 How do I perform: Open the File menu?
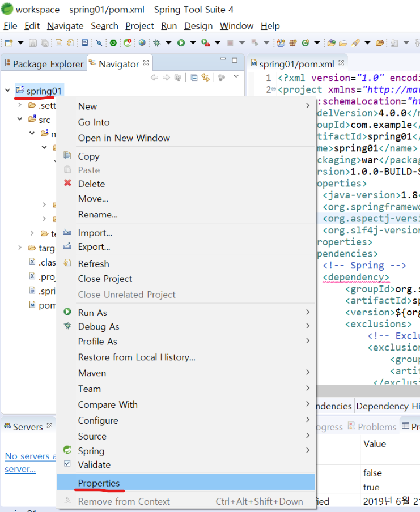pos(10,26)
